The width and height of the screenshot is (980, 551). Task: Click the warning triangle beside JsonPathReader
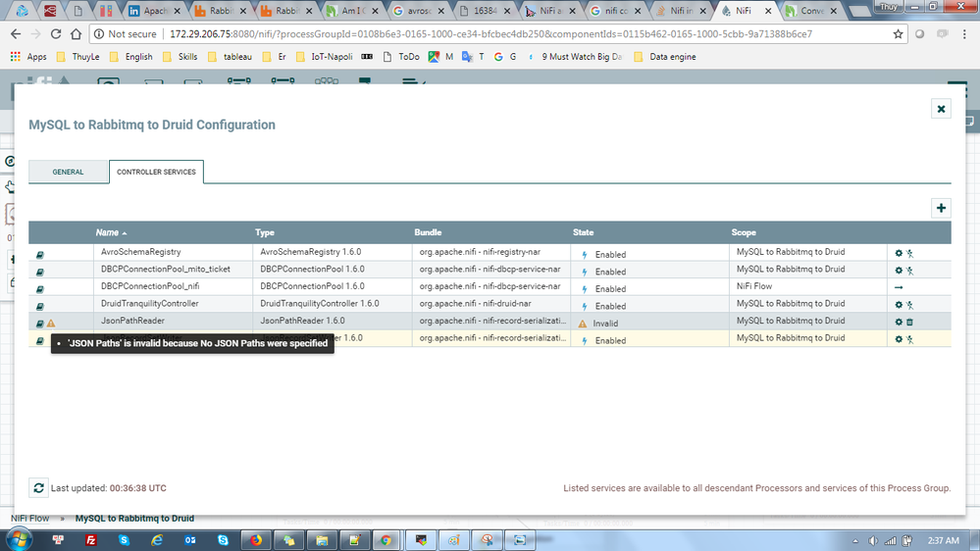51,324
